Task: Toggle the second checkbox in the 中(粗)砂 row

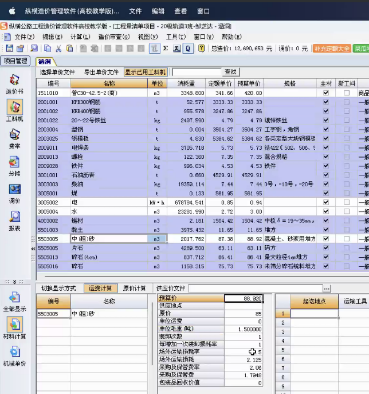Action: pyautogui.click(x=347, y=239)
